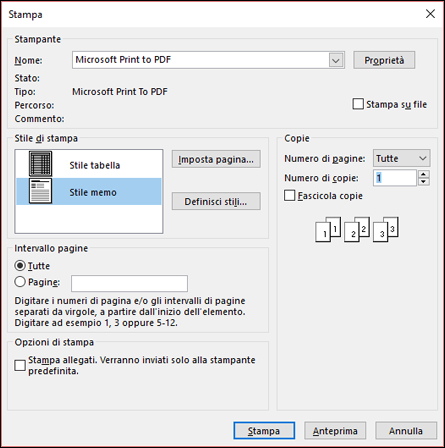Cancel with the Annulla button
445x448 pixels.
pos(406,431)
